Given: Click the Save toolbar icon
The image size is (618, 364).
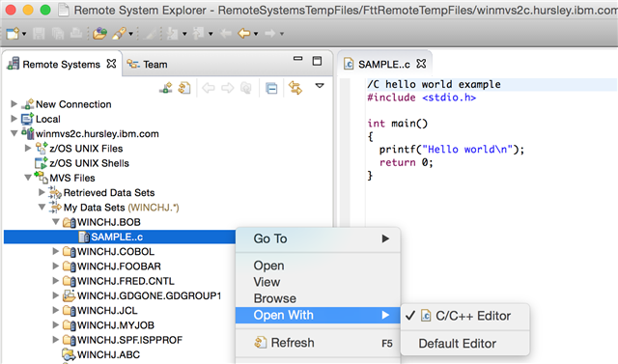Looking at the screenshot, I should point(39,34).
